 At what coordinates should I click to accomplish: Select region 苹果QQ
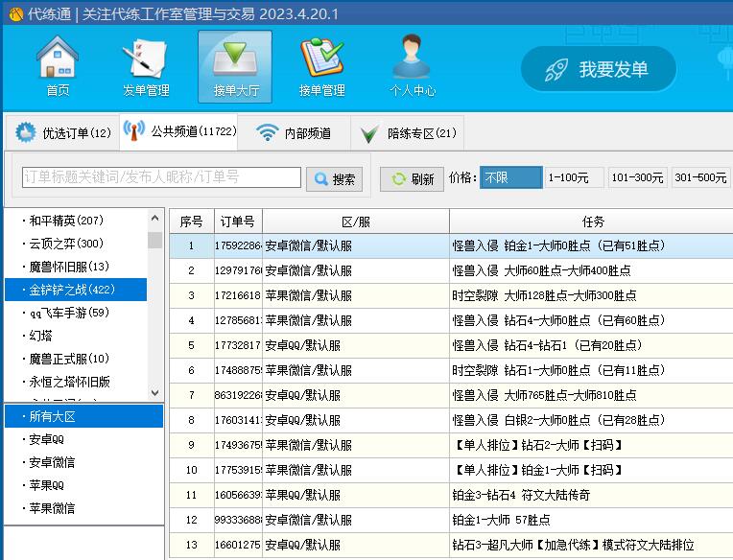point(84,485)
